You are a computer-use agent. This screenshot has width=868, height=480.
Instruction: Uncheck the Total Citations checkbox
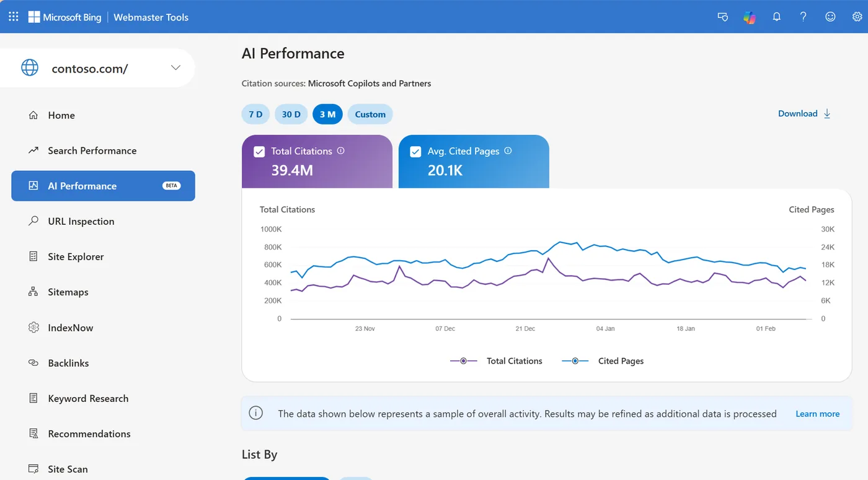[259, 152]
